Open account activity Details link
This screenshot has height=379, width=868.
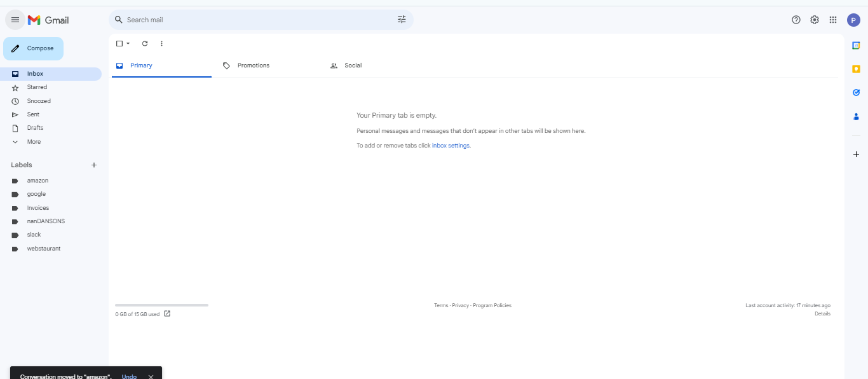point(822,314)
